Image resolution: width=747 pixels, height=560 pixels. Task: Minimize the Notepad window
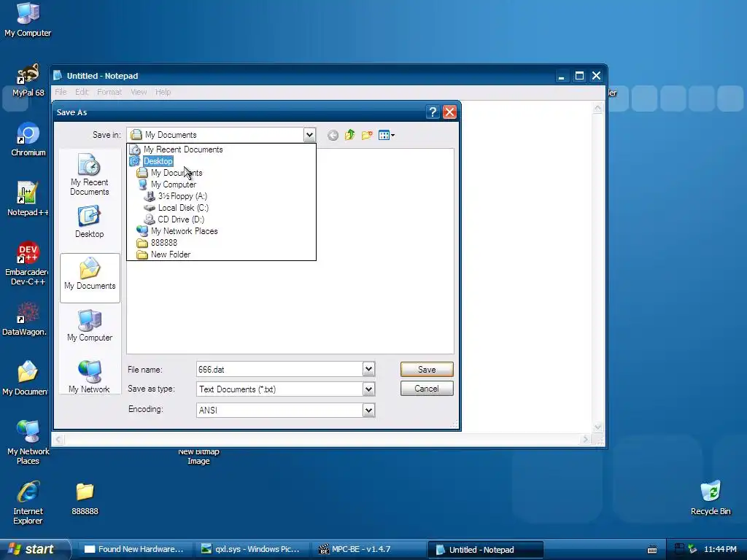pyautogui.click(x=562, y=76)
